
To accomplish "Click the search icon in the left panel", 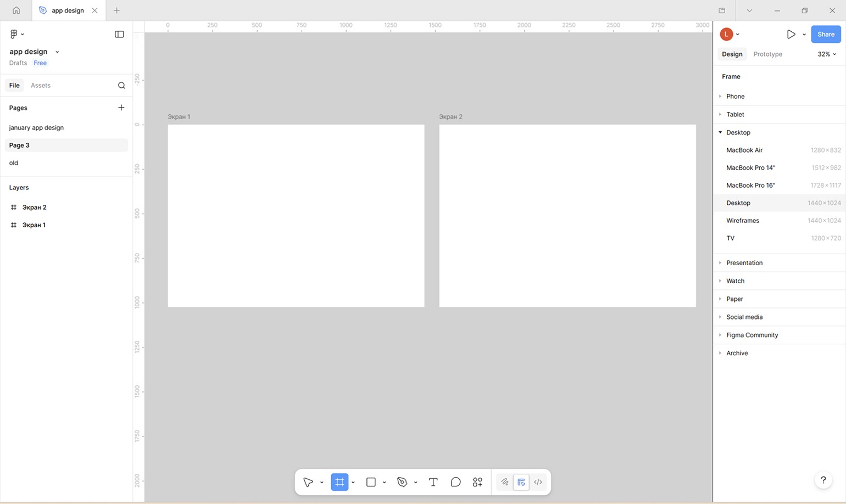I will click(x=121, y=85).
